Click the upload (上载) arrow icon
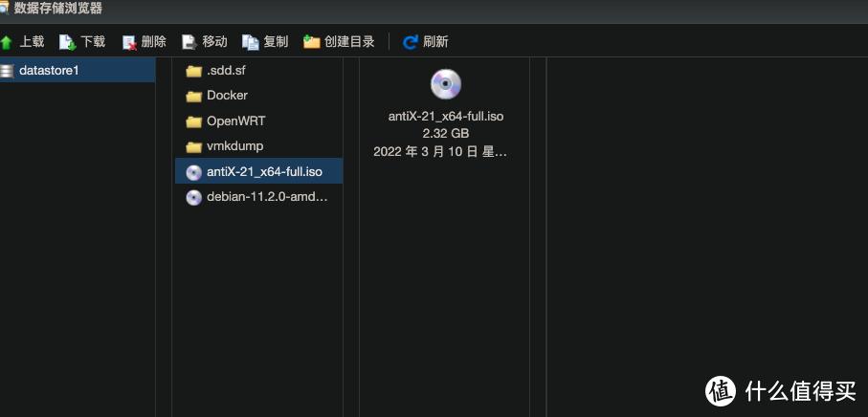 click(x=7, y=42)
